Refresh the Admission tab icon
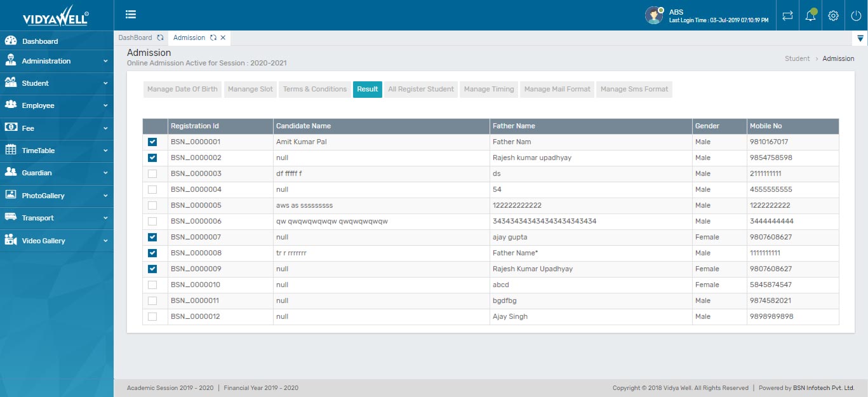Viewport: 868px width, 397px height. point(213,37)
